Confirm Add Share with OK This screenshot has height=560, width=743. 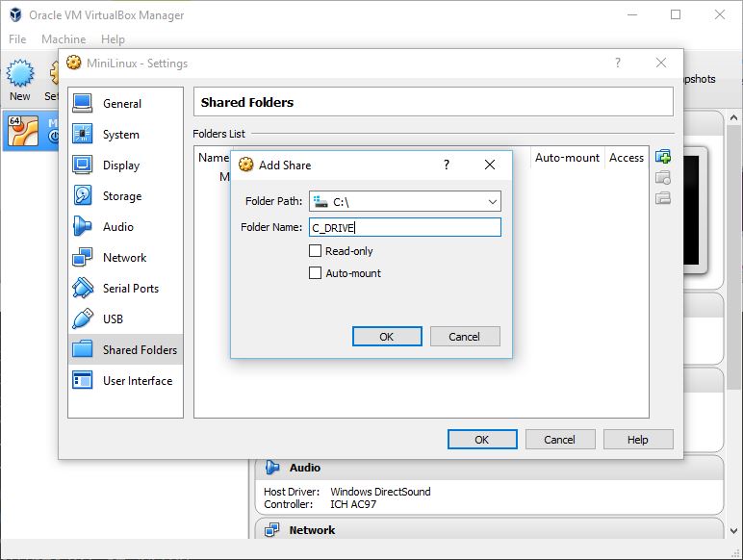387,337
